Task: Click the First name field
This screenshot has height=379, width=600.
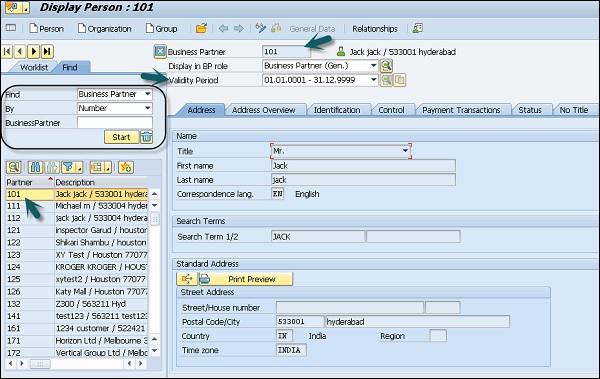Action: coord(363,165)
